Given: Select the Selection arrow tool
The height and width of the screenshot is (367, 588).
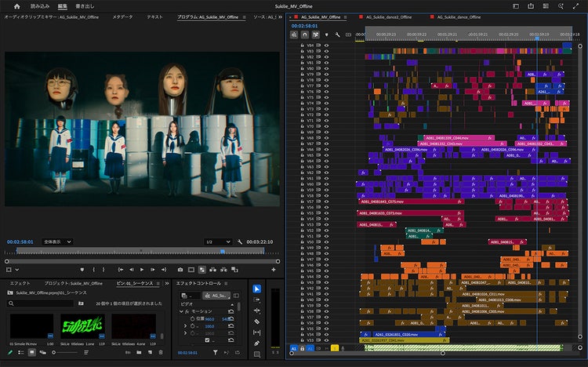Looking at the screenshot, I should click(x=257, y=289).
